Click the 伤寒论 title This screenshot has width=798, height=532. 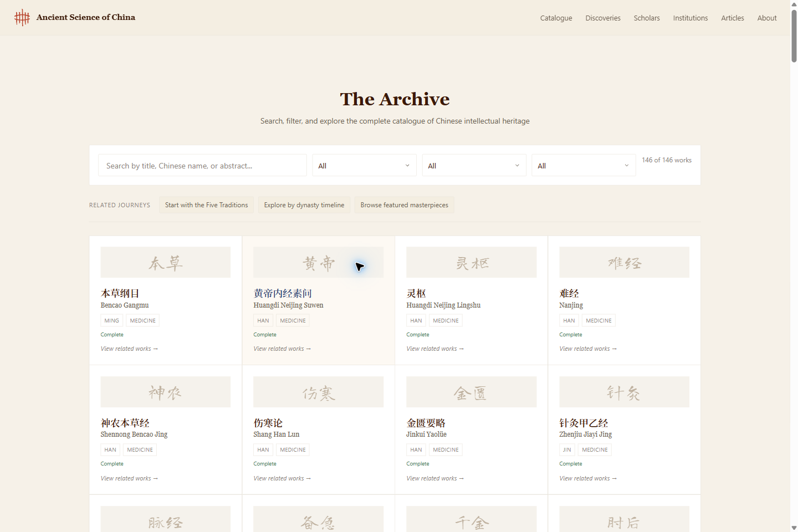coord(268,423)
